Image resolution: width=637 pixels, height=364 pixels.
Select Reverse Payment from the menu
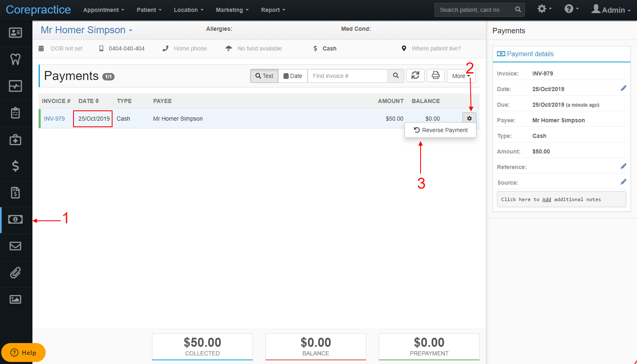[x=441, y=130]
